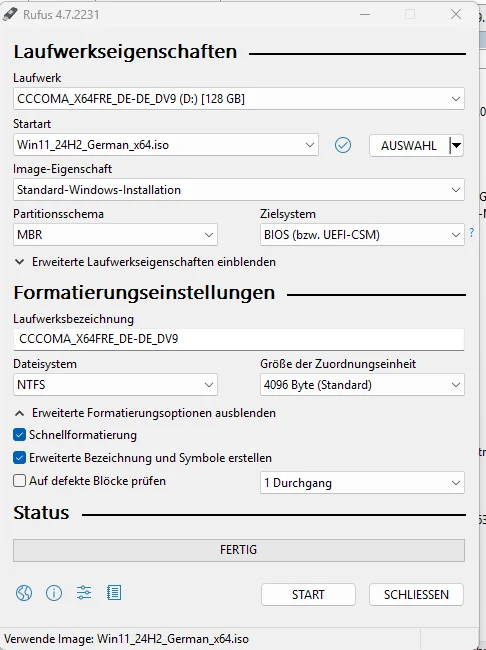The width and height of the screenshot is (486, 650).
Task: Open the Zielsystem BIOS dropdown
Action: click(362, 235)
